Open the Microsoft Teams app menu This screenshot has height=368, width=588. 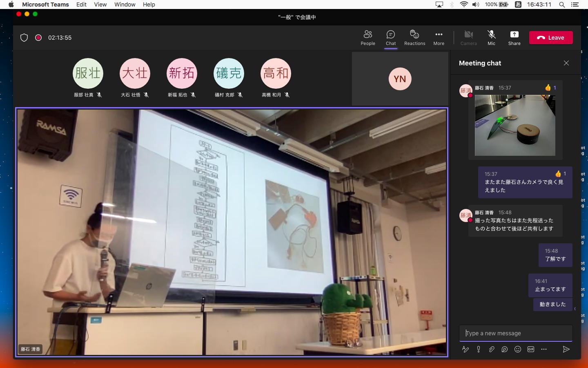click(45, 4)
